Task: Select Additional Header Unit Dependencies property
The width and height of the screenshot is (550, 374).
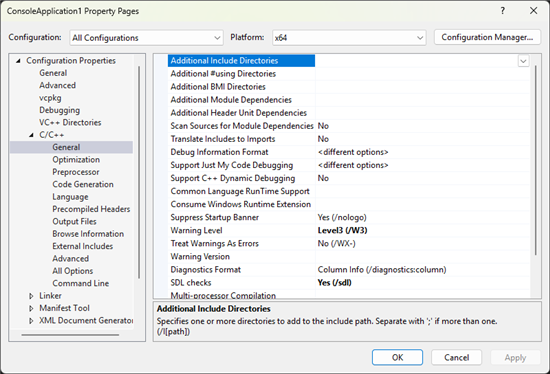Action: tap(241, 113)
